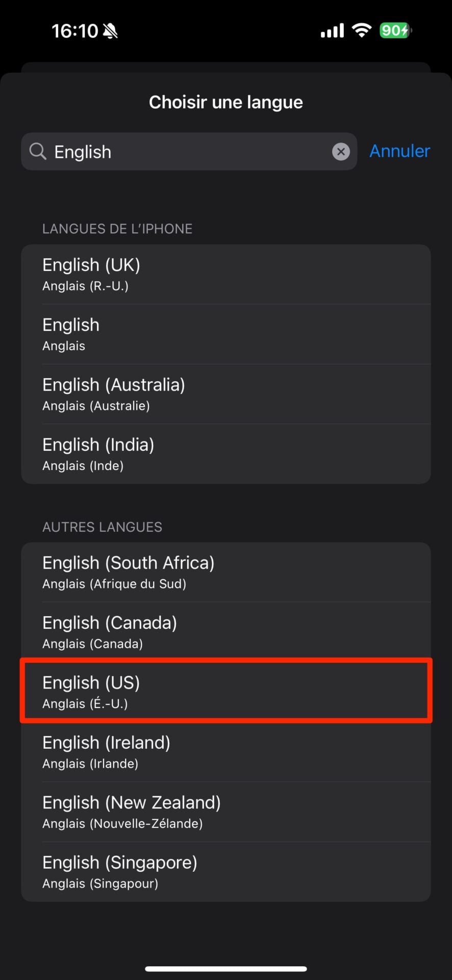Clear the English search text
Image resolution: width=452 pixels, height=980 pixels.
click(x=341, y=152)
